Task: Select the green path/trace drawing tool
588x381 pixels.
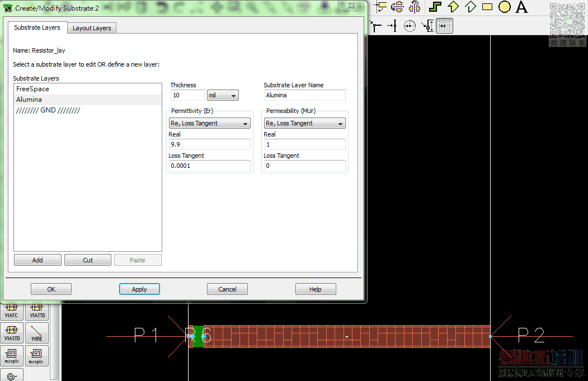Action: point(435,7)
